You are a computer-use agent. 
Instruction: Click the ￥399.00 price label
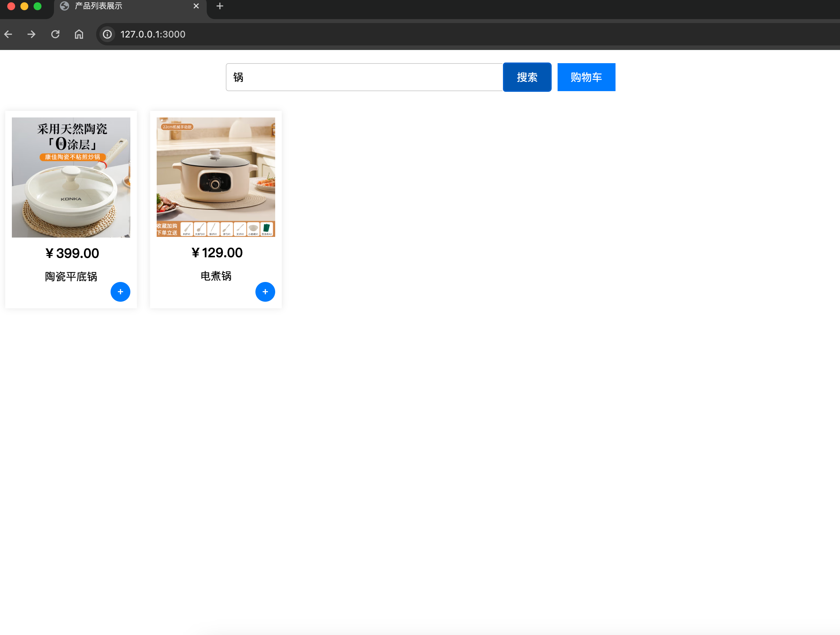coord(72,253)
